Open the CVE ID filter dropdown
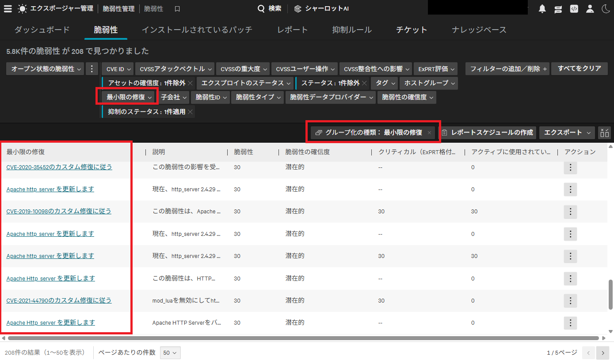The image size is (614, 364). pos(117,68)
